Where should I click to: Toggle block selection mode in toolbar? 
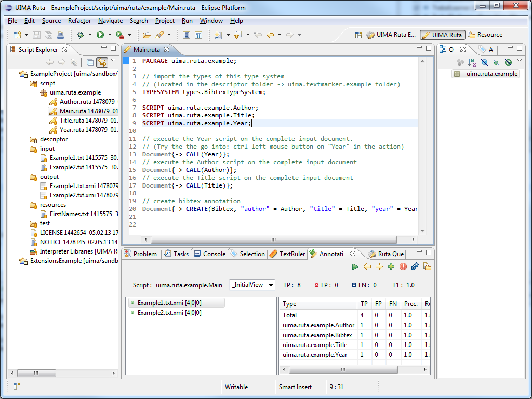tap(187, 35)
